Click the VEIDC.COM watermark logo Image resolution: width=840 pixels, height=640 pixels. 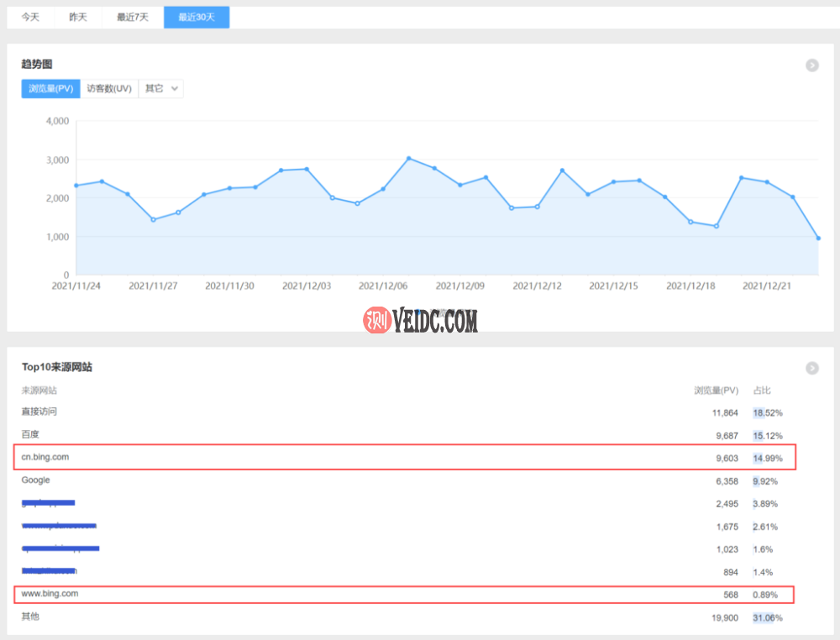point(421,320)
